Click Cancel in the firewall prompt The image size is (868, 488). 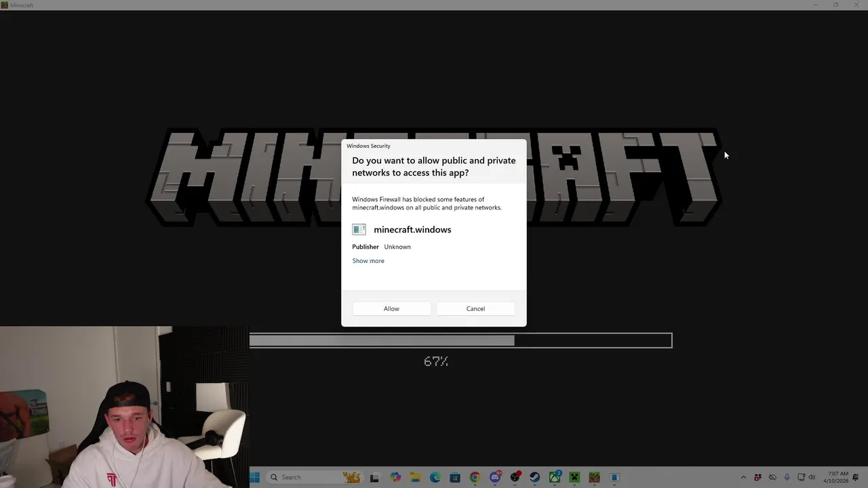click(x=475, y=308)
